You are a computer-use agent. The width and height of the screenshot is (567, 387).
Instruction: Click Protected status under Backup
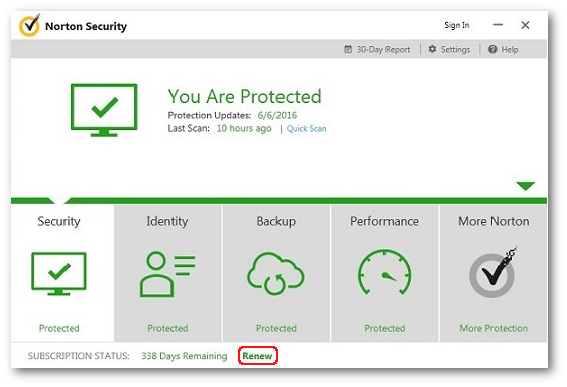276,328
